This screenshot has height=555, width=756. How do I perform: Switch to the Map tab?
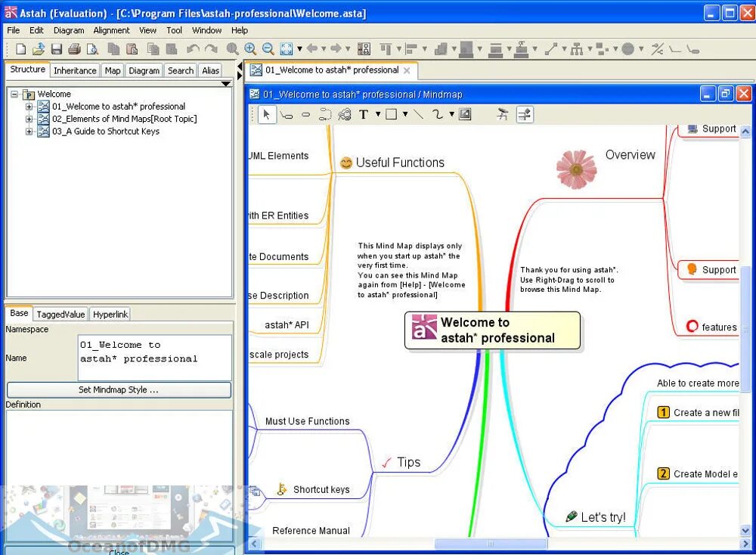[x=113, y=70]
